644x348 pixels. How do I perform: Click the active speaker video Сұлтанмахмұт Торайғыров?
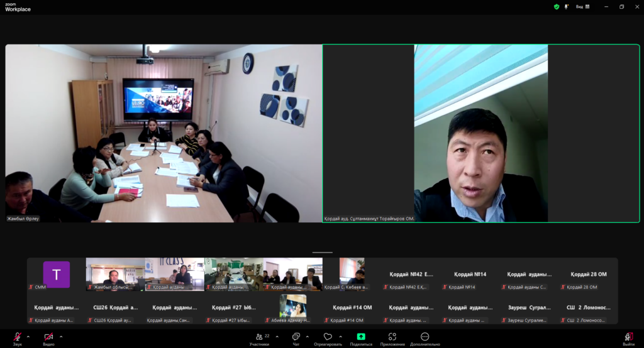(480, 133)
